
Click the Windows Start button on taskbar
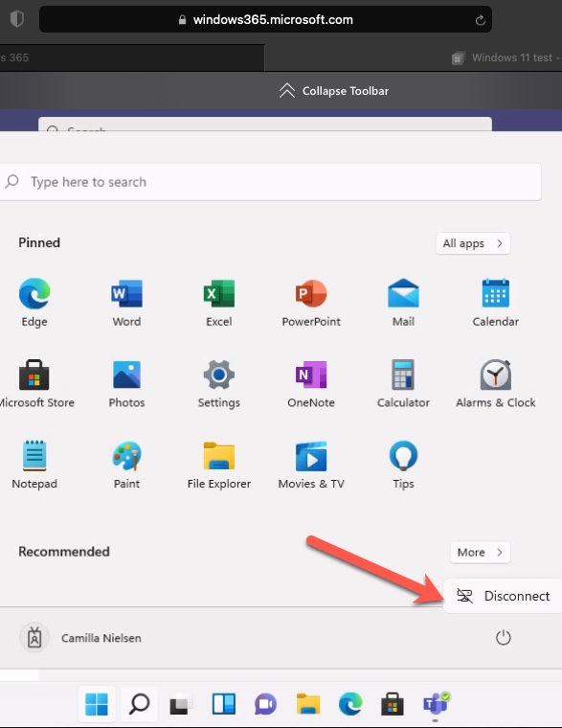tap(97, 704)
